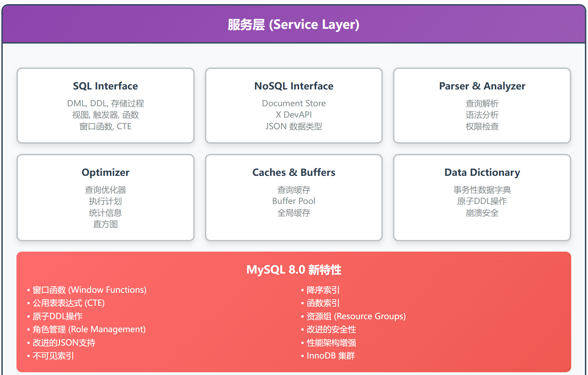Click the '语法分析' line
The height and width of the screenshot is (375, 588).
click(x=482, y=115)
